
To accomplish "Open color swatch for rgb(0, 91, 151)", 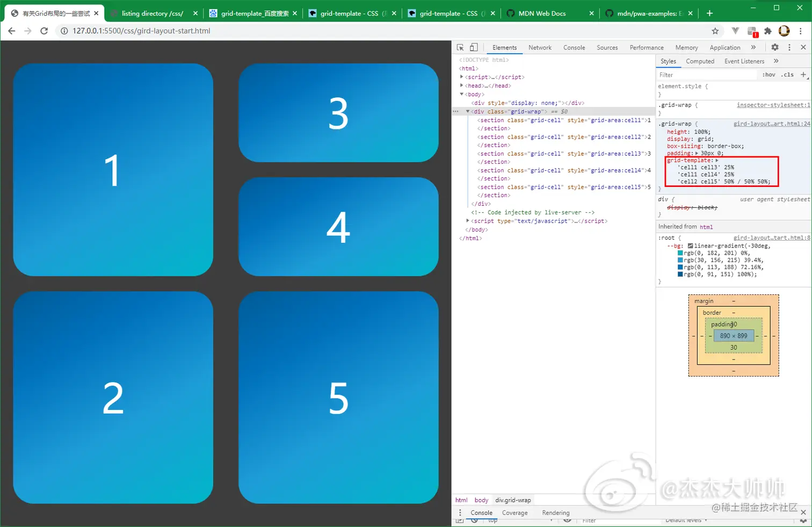I will (680, 274).
